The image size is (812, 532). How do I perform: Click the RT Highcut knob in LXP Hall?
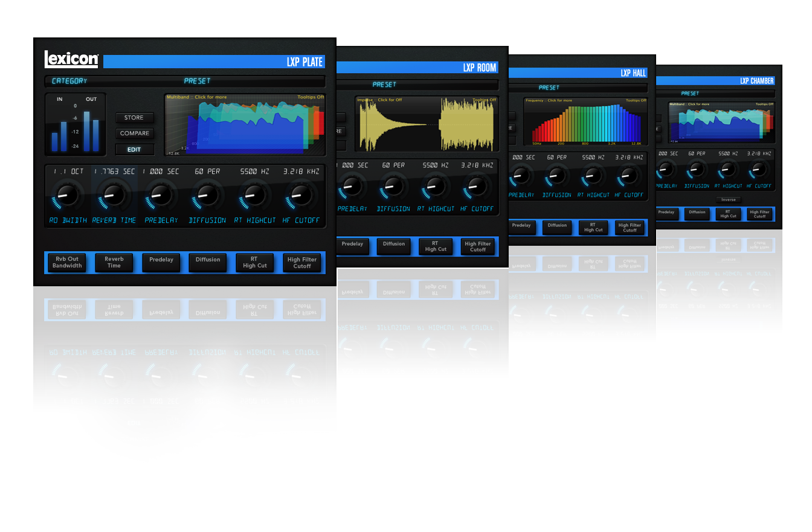(593, 176)
